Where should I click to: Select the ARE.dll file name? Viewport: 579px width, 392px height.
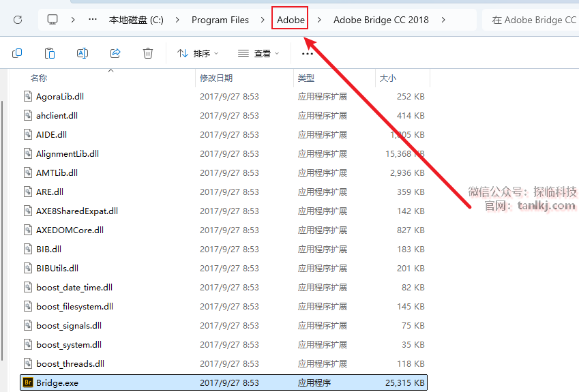point(50,192)
